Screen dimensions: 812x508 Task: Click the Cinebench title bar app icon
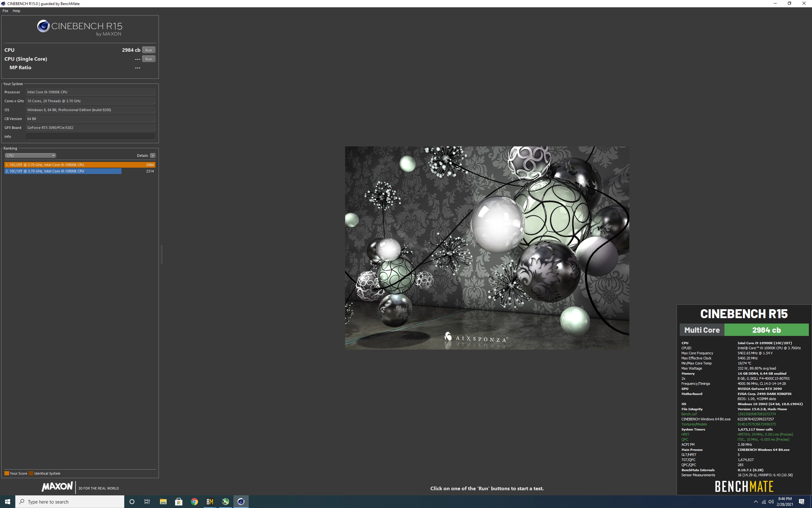pyautogui.click(x=3, y=4)
